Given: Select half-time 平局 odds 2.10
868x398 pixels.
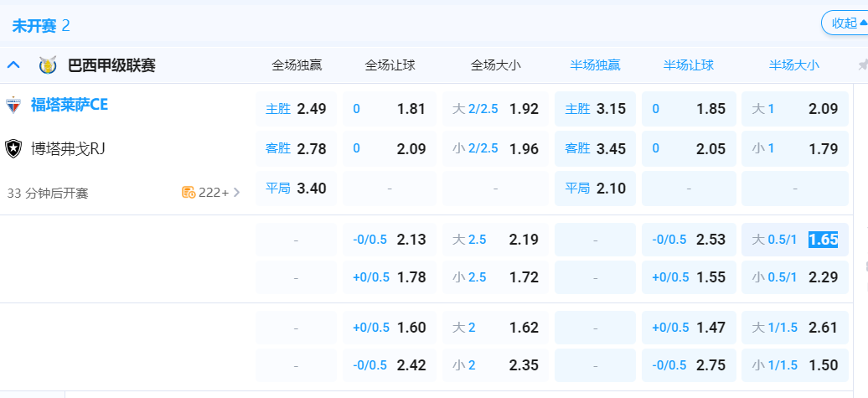Looking at the screenshot, I should (x=596, y=189).
